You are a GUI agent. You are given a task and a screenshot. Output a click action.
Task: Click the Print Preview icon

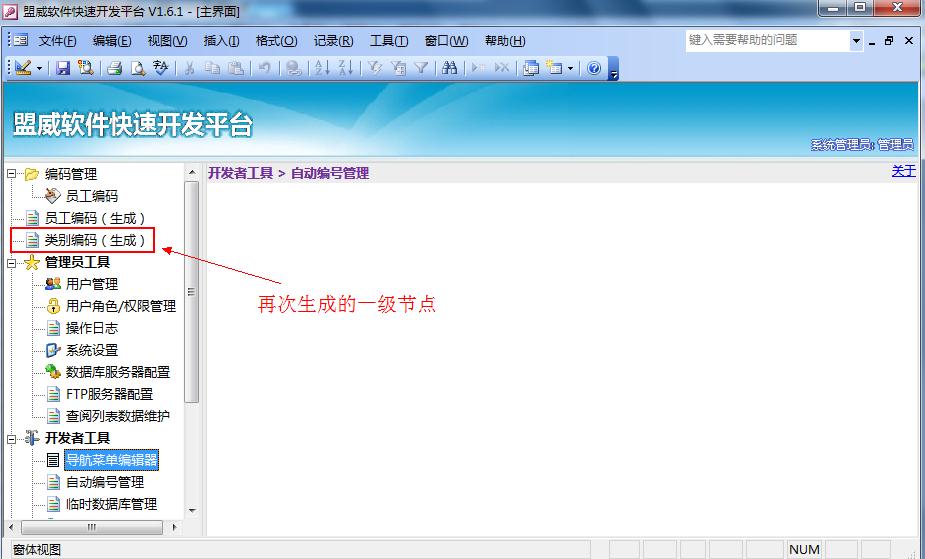[x=137, y=68]
